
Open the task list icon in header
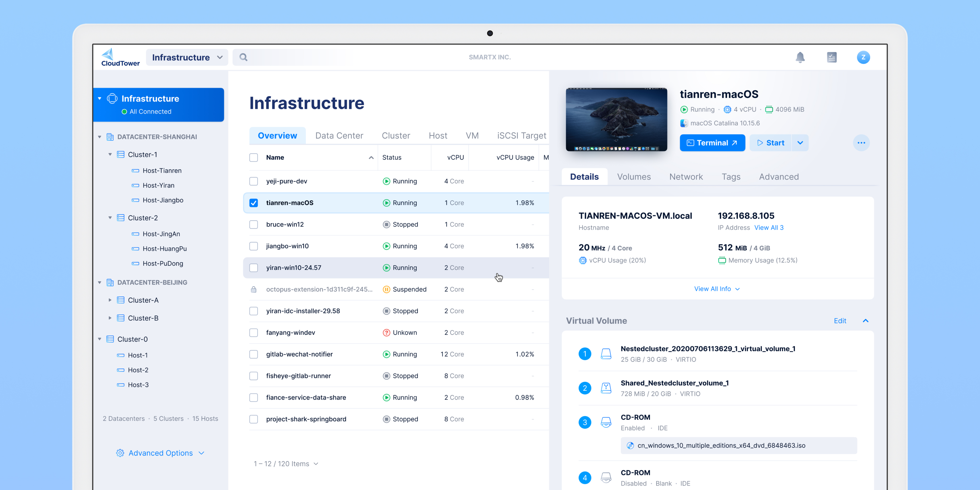[x=832, y=57]
